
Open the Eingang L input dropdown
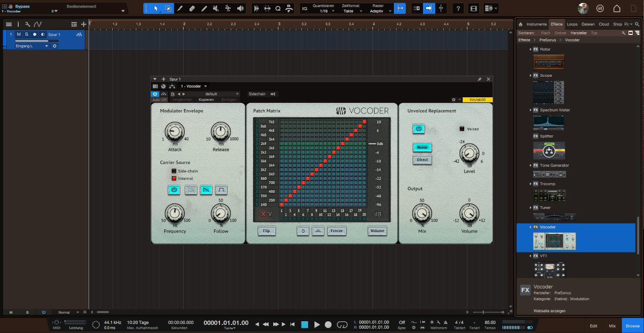32,46
